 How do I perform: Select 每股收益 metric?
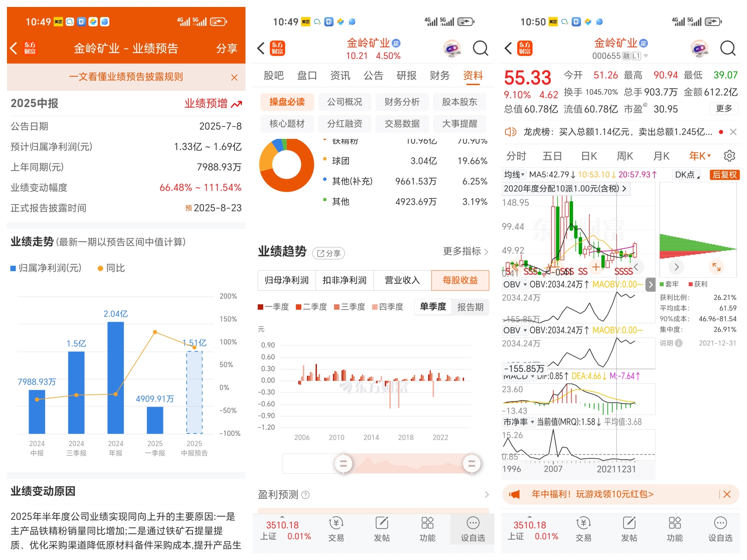[460, 280]
